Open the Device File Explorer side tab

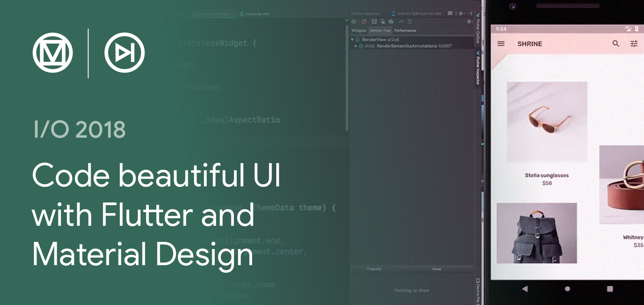478,292
